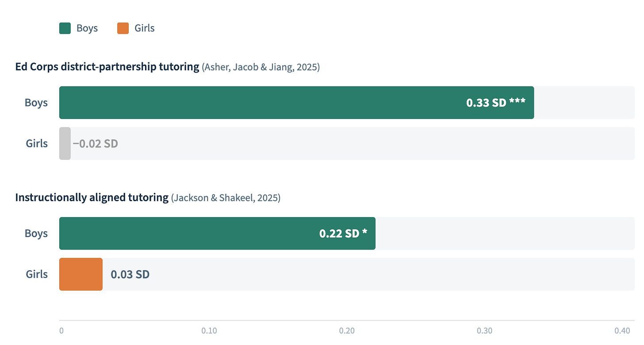The height and width of the screenshot is (345, 644).
Task: Click the "Ed Corps district-partnership tutoring" heading
Action: click(x=107, y=67)
